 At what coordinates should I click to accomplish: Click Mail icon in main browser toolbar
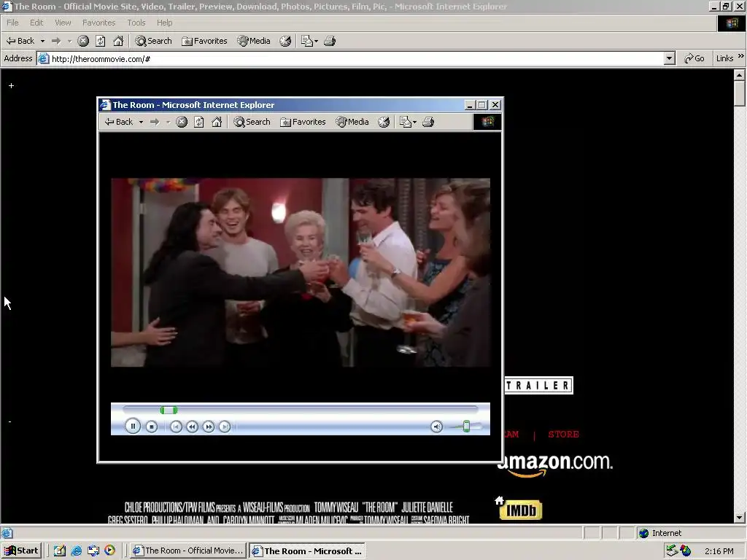coord(307,41)
